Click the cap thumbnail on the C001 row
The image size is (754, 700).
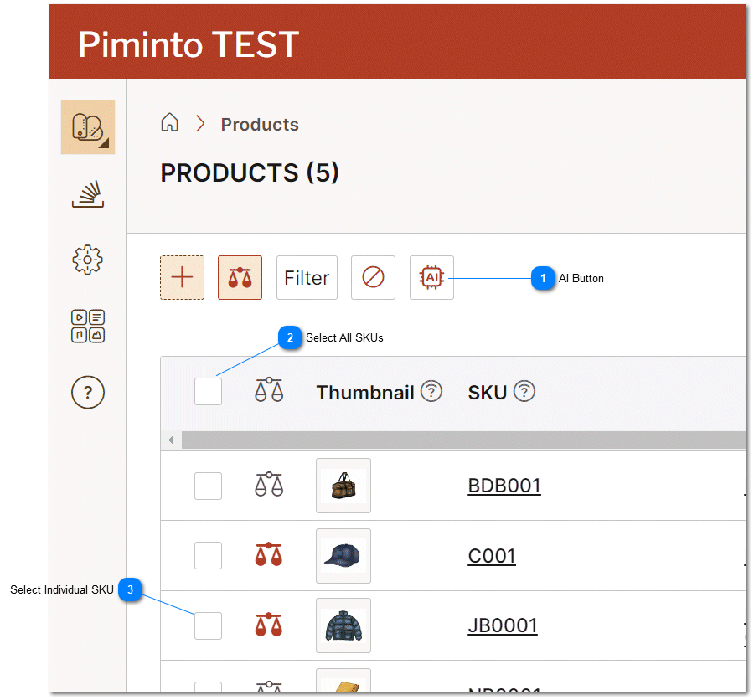(343, 556)
